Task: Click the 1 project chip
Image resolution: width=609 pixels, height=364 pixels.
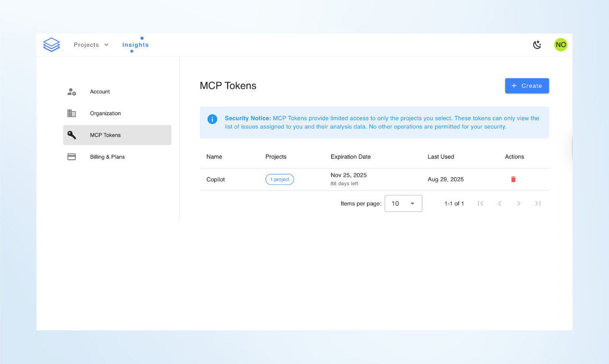Action: click(280, 180)
